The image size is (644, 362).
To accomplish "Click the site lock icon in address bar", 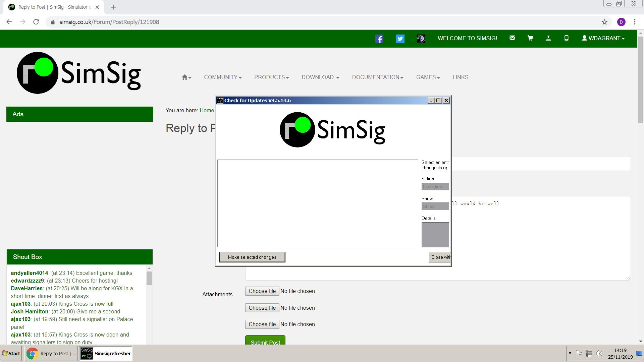I will 53,22.
